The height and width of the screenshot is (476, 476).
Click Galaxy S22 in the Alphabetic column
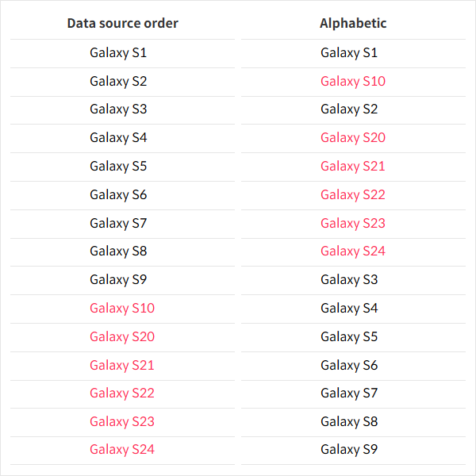[x=353, y=194]
